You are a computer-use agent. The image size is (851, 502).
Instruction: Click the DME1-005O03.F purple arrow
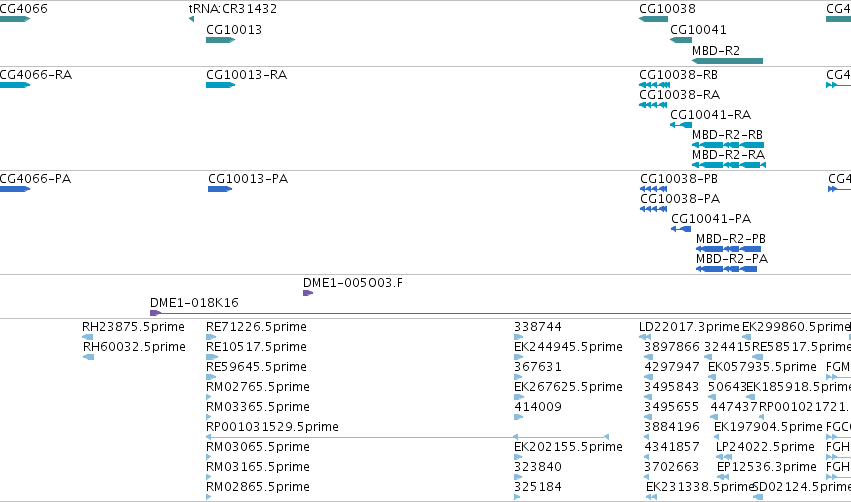pos(308,293)
